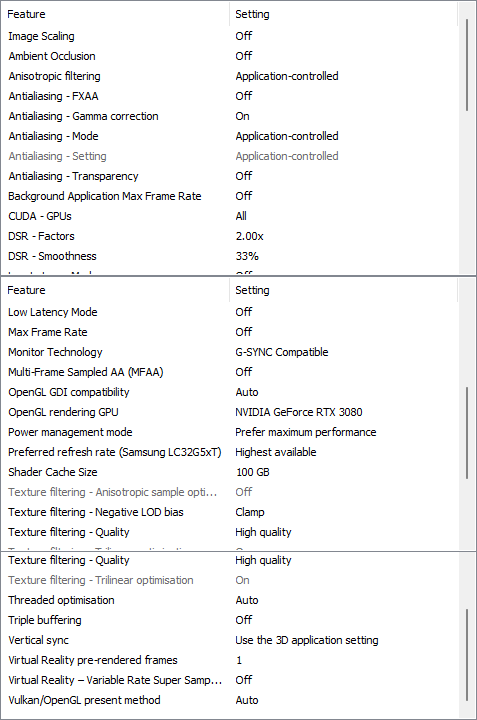The width and height of the screenshot is (477, 720).
Task: Change Monitor Technology from G-SYNC Compatible
Action: click(281, 352)
